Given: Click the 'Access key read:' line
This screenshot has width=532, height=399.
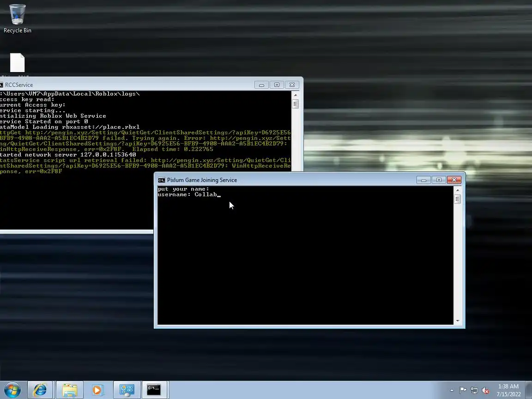Looking at the screenshot, I should (27, 99).
